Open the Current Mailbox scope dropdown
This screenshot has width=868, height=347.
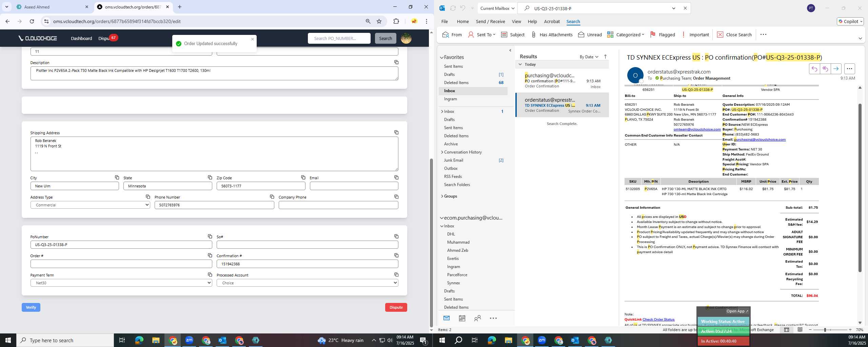(x=497, y=8)
